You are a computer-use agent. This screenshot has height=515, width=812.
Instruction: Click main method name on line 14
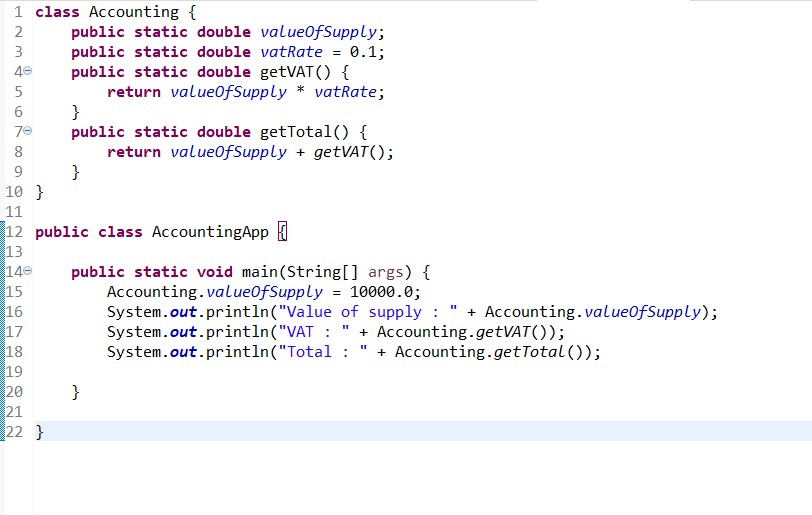pyautogui.click(x=260, y=272)
